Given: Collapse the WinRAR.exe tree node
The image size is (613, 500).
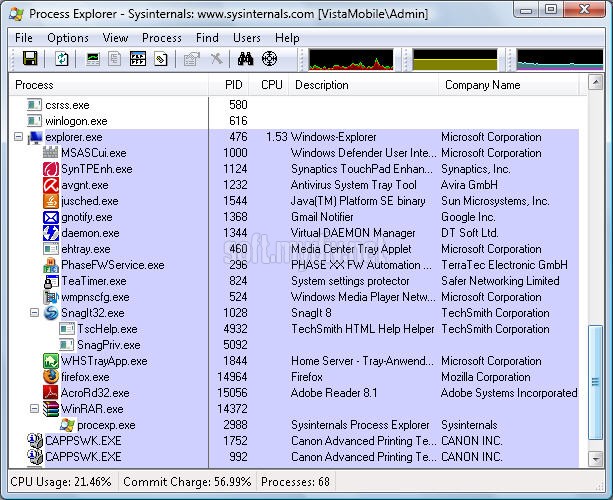Looking at the screenshot, I should coord(34,409).
